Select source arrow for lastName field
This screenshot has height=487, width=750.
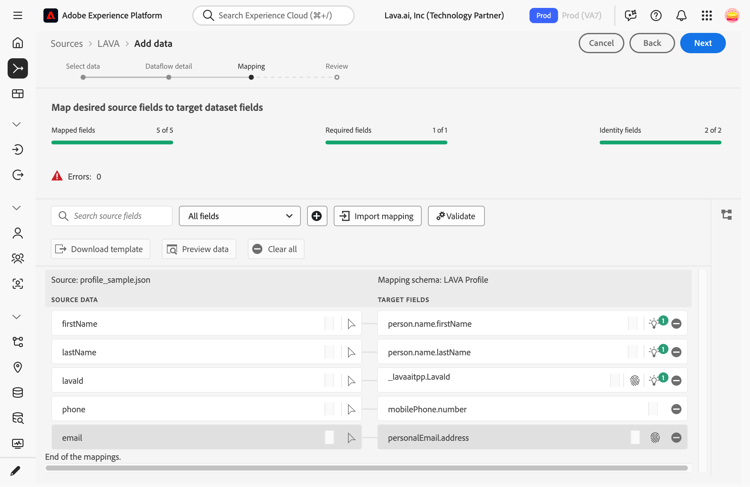click(351, 353)
